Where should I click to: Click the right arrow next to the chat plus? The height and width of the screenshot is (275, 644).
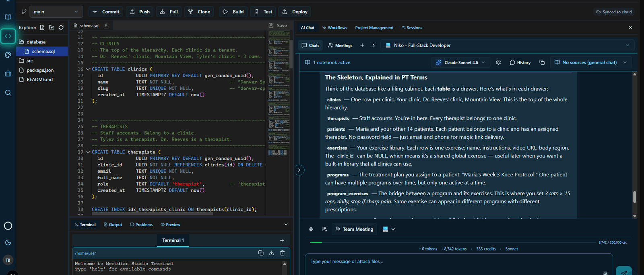point(374,45)
